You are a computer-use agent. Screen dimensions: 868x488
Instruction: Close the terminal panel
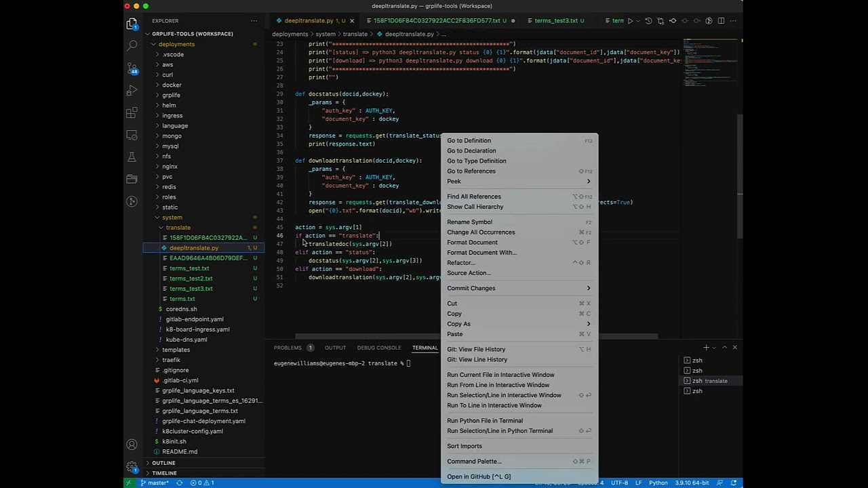pos(734,348)
